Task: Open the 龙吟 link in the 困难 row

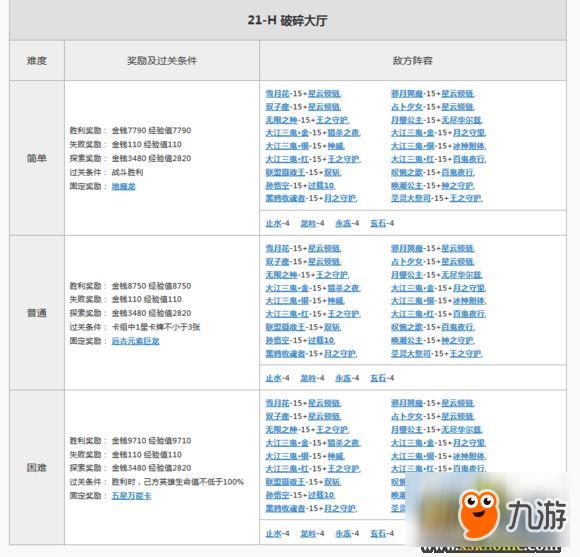Action: coord(308,533)
